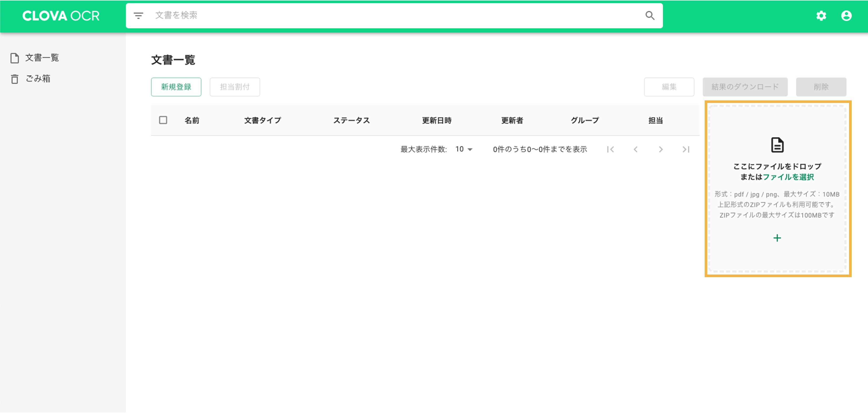Sort by the 担当 column header
Viewport: 868px width, 413px height.
point(655,121)
